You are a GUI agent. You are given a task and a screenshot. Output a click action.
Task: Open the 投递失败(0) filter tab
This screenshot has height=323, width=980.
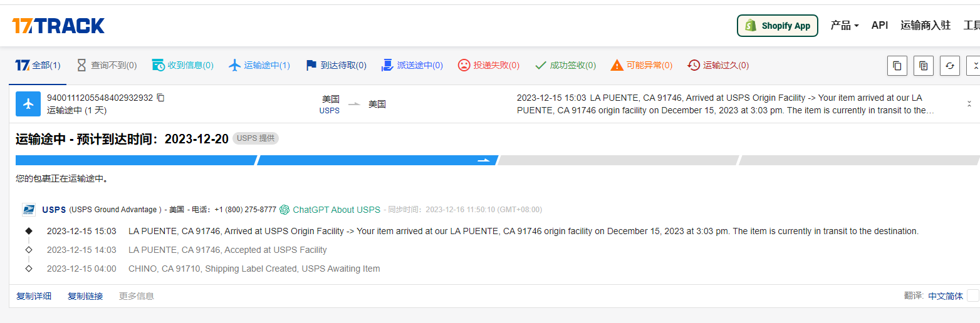click(489, 65)
